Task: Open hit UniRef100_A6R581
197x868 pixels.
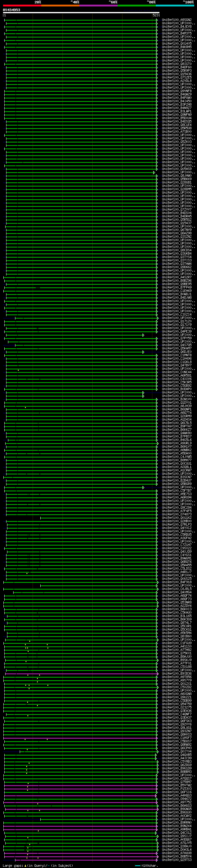Action: tap(177, 375)
